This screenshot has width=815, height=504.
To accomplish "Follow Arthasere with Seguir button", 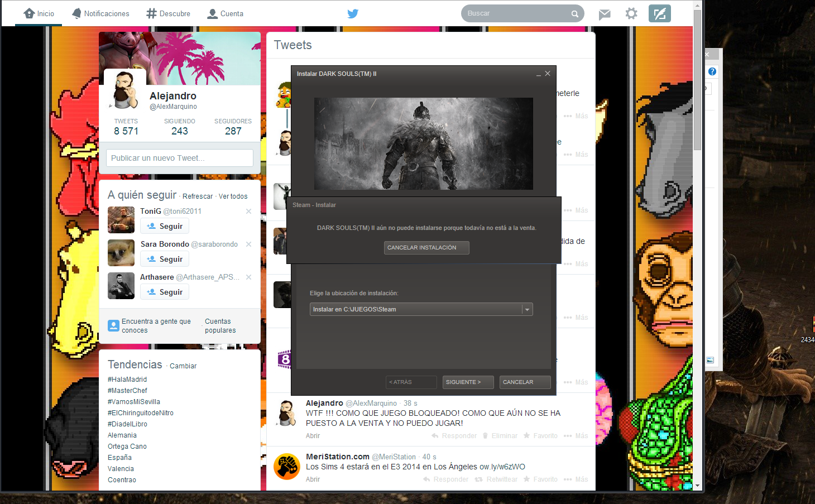I will tap(165, 292).
